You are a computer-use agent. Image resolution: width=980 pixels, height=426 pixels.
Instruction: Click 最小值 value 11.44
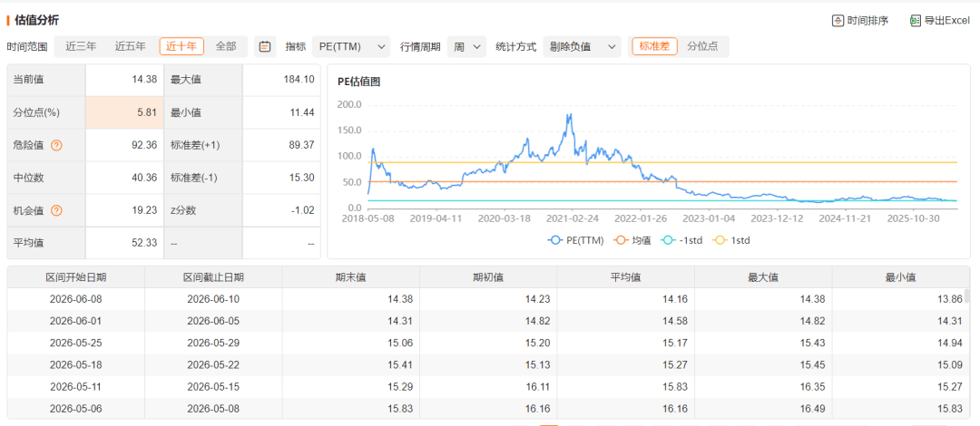(x=302, y=112)
